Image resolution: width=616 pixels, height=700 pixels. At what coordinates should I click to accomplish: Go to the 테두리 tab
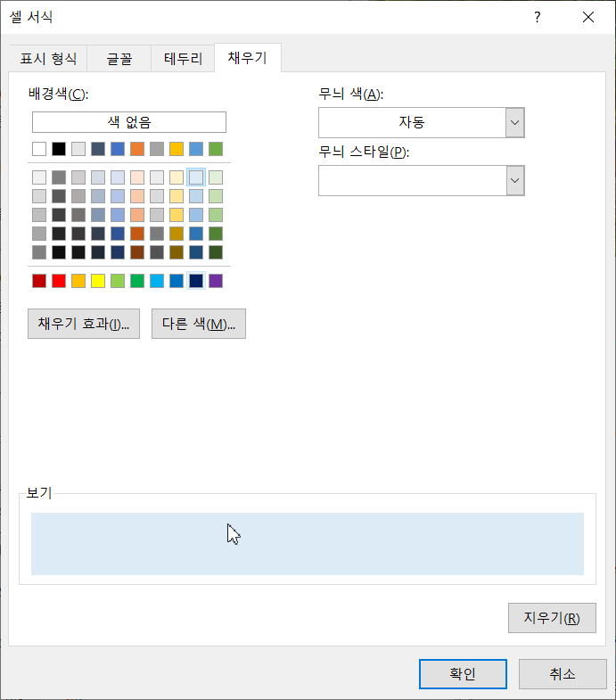point(183,58)
